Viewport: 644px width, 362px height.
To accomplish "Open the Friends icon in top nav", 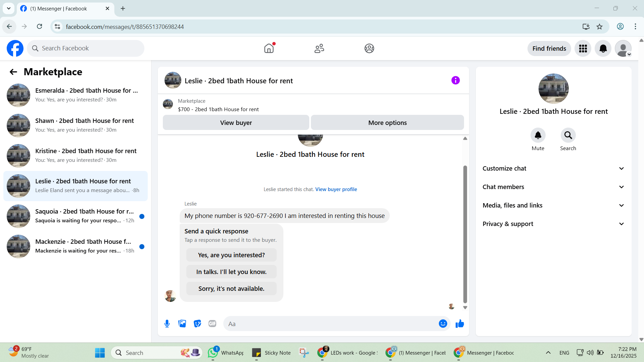I will 319,48.
